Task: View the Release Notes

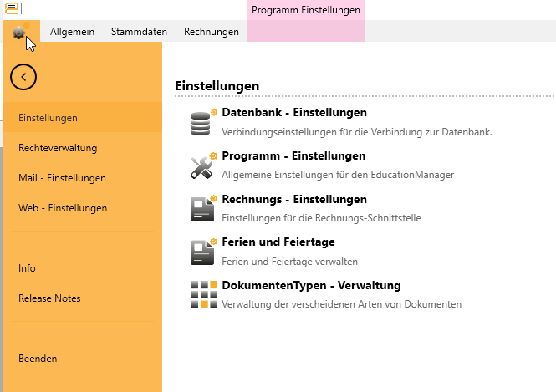Action: 49,298
